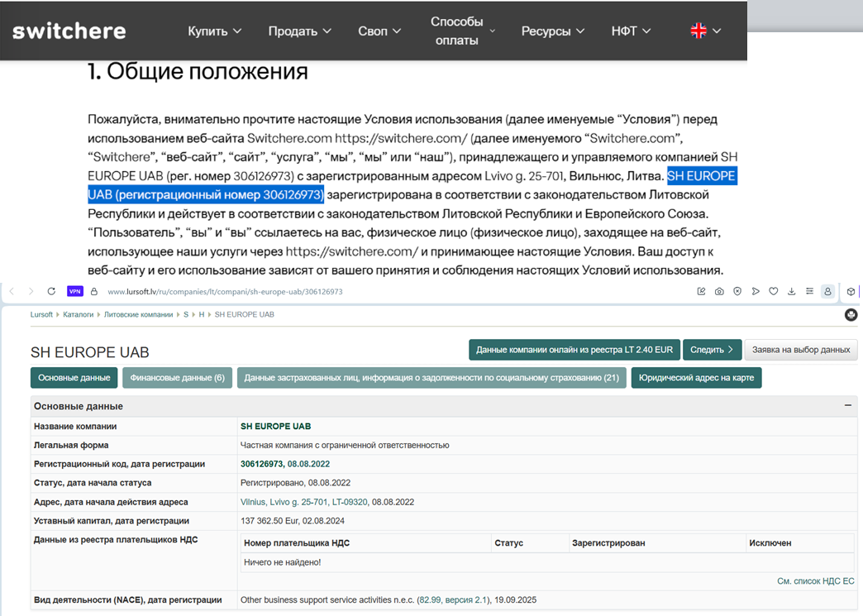Image resolution: width=863 pixels, height=616 pixels.
Task: Open the easy setup sliders icon
Action: tap(809, 291)
